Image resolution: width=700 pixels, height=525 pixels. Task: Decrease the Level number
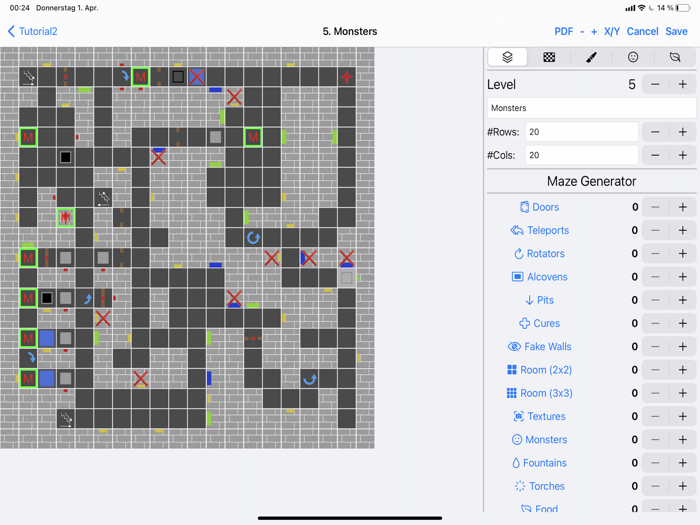click(655, 84)
